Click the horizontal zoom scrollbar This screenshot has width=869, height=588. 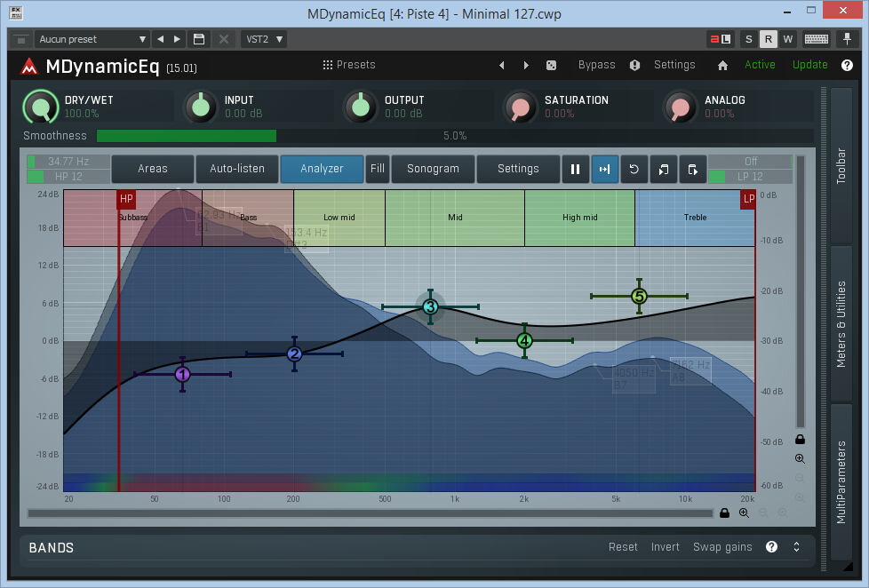point(371,513)
